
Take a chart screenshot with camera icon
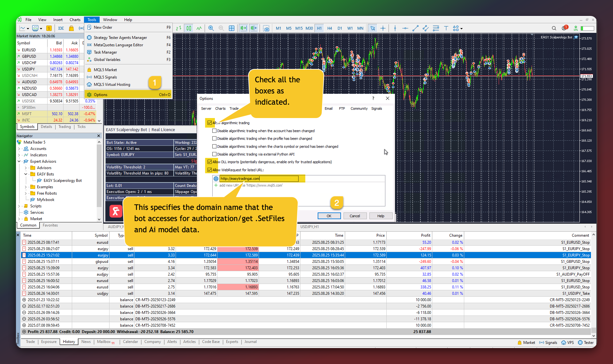pos(266,28)
